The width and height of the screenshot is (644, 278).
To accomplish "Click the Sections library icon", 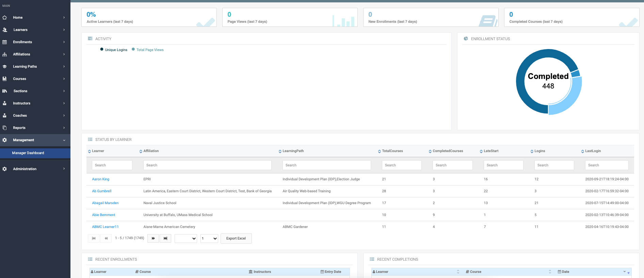I will [x=5, y=91].
